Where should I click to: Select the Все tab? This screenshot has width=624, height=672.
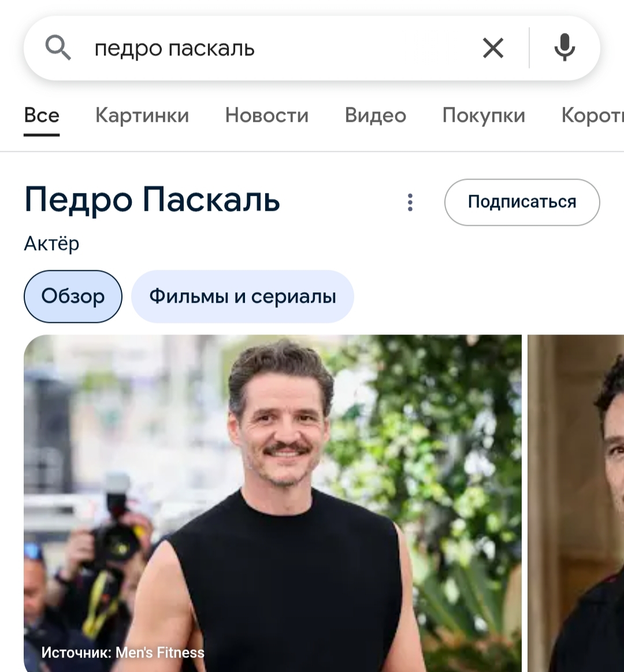click(42, 116)
